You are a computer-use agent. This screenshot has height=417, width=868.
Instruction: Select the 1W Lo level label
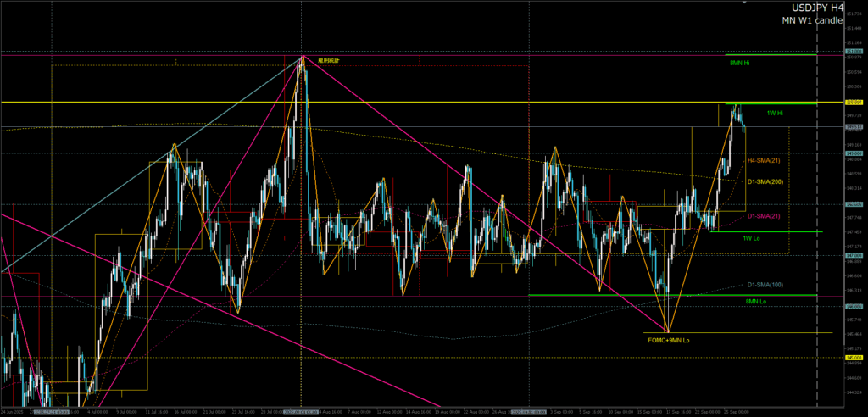pos(752,238)
